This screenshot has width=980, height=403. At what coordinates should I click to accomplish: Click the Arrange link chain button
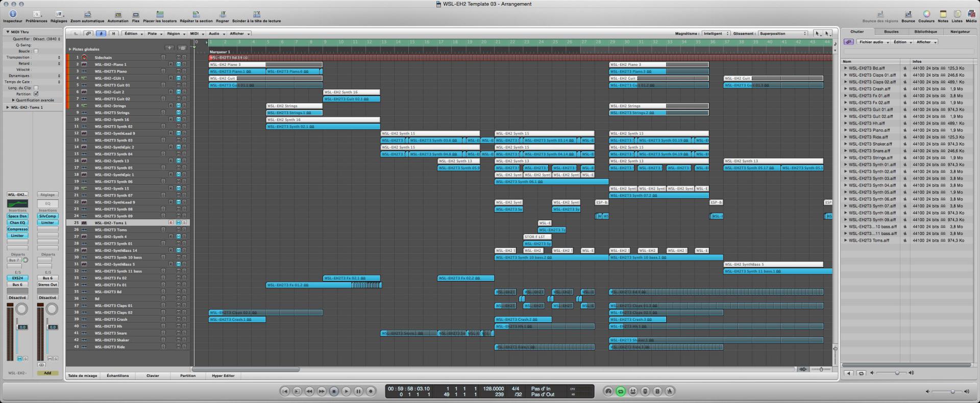(88, 34)
